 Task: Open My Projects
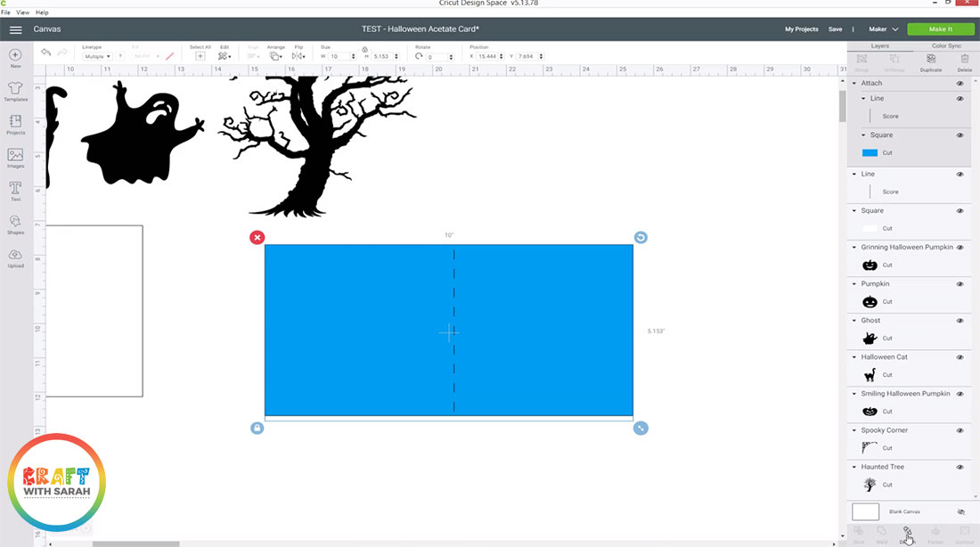pos(801,29)
